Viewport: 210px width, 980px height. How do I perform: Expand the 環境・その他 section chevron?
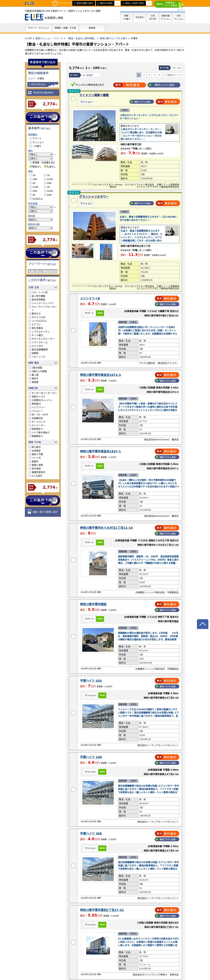point(56,442)
